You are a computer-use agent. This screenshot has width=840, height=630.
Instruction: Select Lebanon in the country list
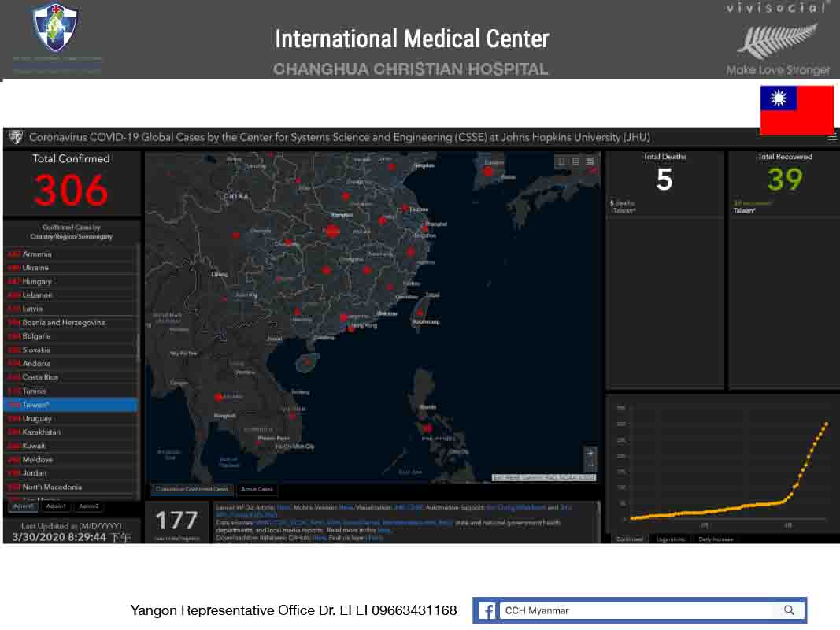click(x=71, y=295)
